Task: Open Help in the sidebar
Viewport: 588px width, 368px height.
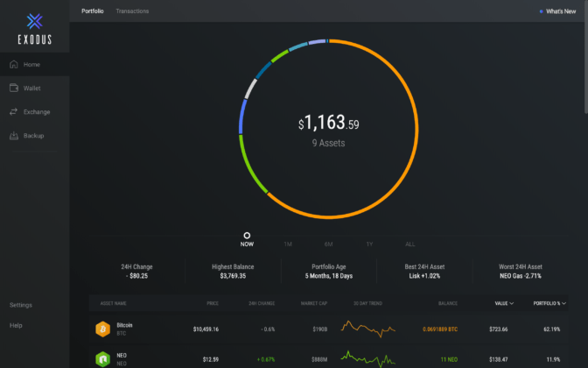Action: 16,325
